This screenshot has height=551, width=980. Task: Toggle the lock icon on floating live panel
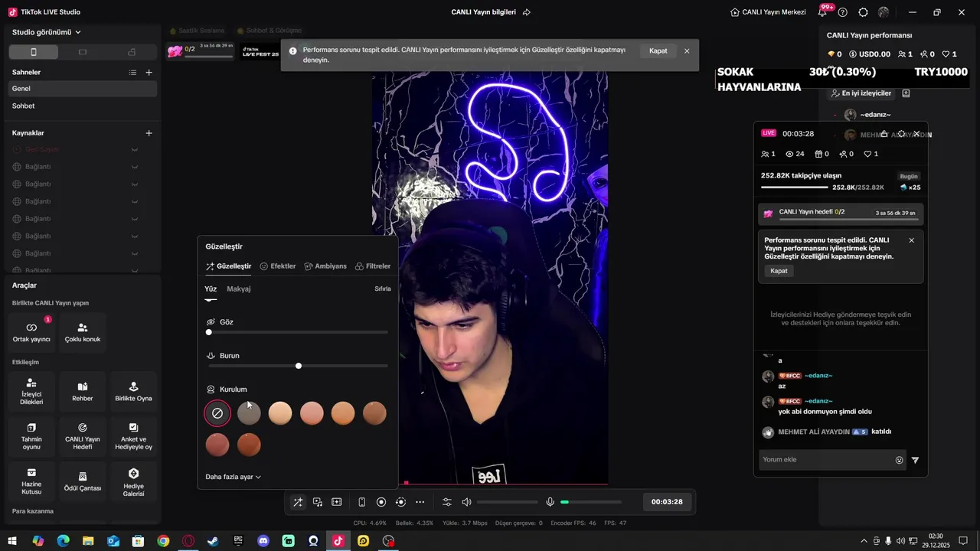coord(884,134)
